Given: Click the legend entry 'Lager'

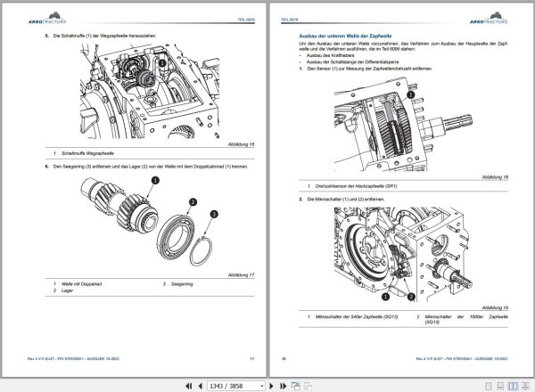Looking at the screenshot, I should pyautogui.click(x=67, y=290).
